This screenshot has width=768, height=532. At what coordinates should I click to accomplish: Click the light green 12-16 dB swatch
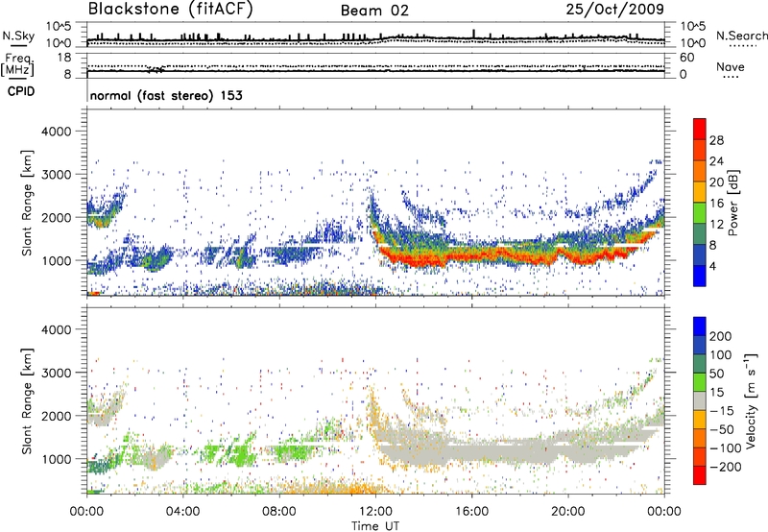700,212
